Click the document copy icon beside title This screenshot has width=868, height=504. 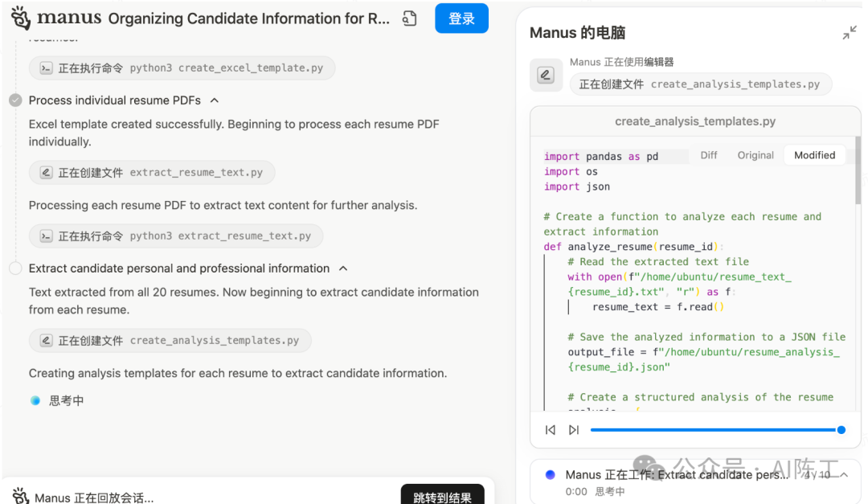click(x=410, y=18)
